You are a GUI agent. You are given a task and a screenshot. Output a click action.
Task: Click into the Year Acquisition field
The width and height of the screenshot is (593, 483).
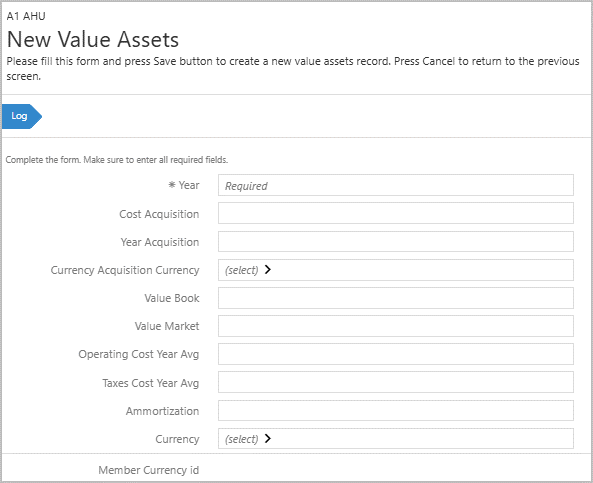396,242
